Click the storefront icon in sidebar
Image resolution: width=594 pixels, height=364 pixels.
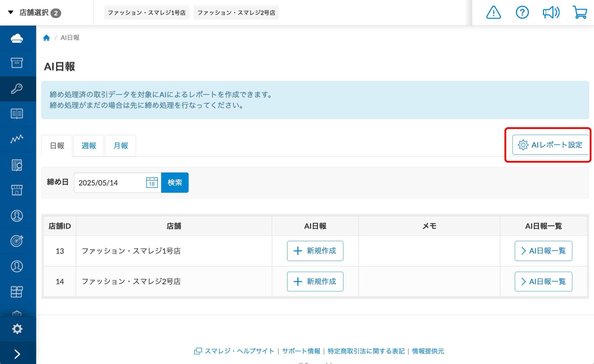(17, 190)
